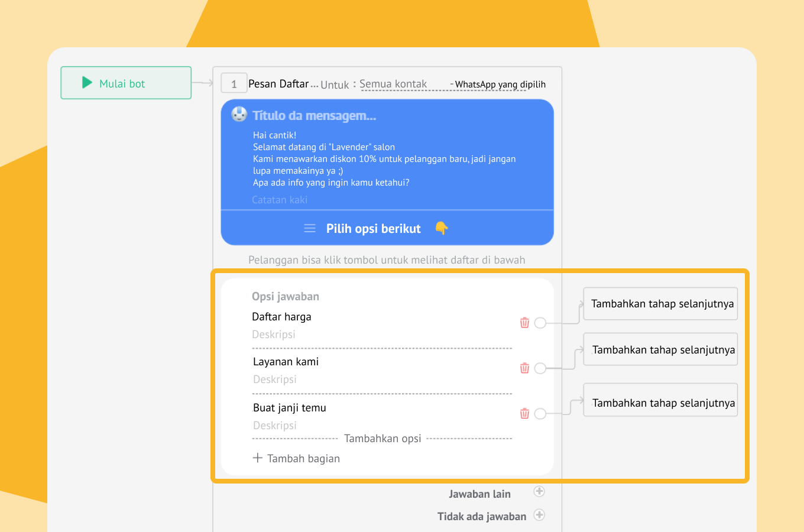This screenshot has height=532, width=804.
Task: Open the Semua kontak recipient selector
Action: point(393,84)
